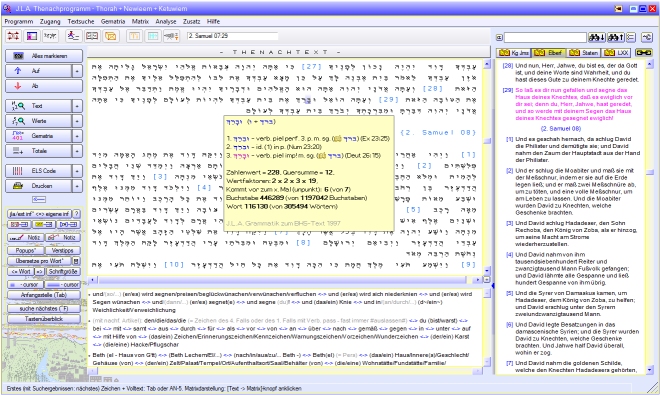Click the horizontal scrollbar under Hebrew text

coord(285,280)
